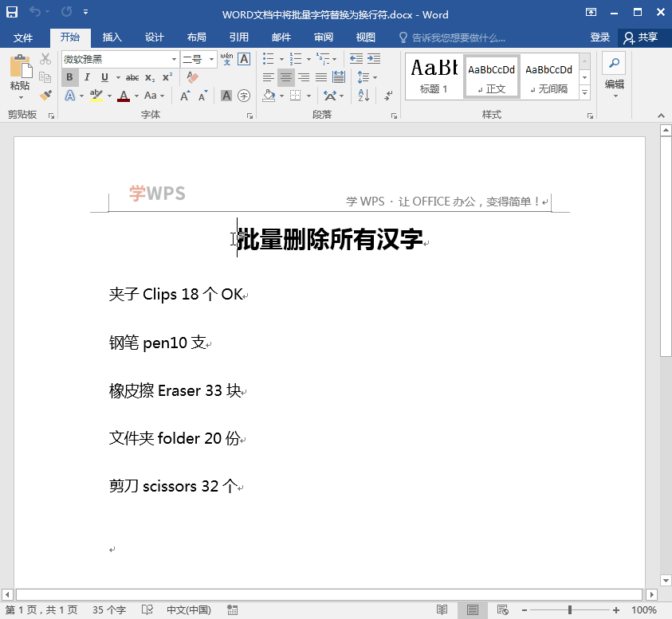Click the 登录 sign-in link

click(x=599, y=37)
